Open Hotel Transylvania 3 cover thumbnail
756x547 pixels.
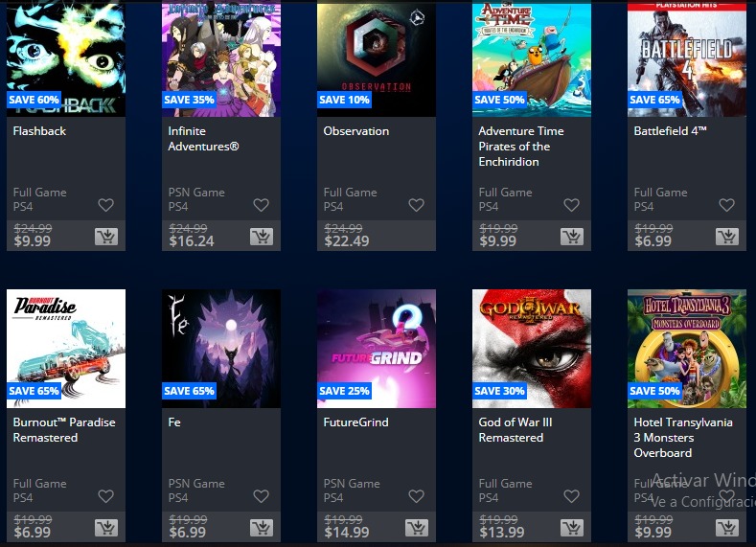point(687,349)
